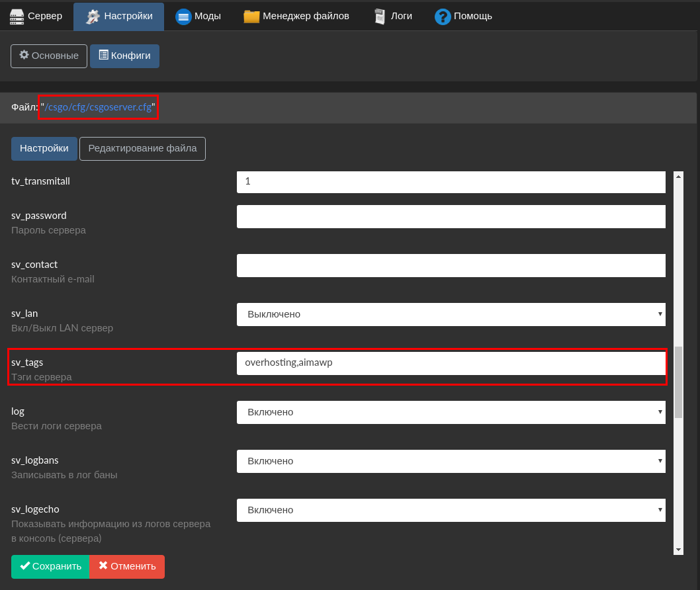Focus the sv_password input field
This screenshot has width=700, height=590.
tap(451, 216)
